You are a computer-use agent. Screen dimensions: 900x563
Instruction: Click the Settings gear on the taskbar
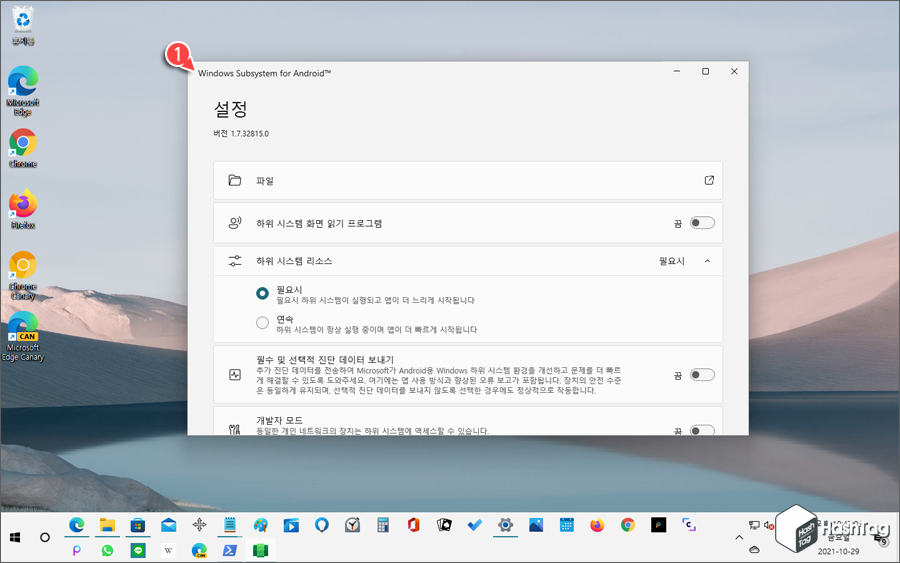(x=505, y=525)
